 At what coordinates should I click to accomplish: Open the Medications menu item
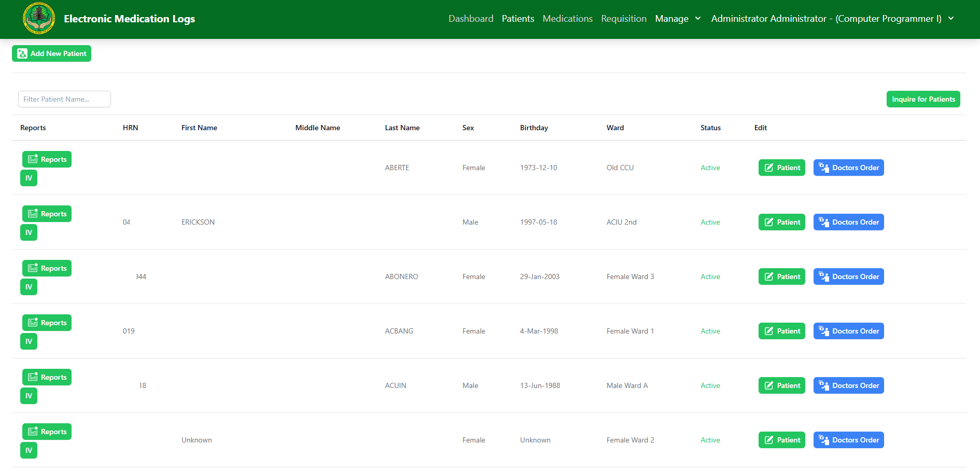tap(567, 19)
